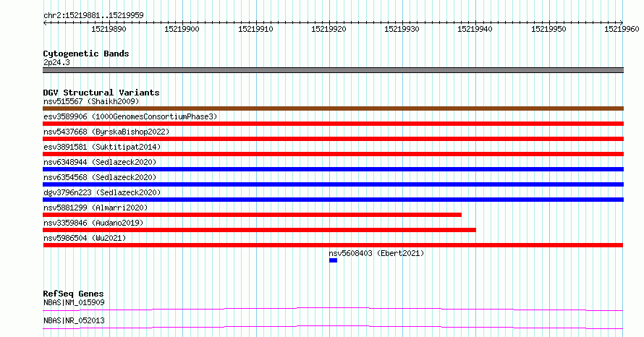Select the red nsv5986504 variant bar
Screen dimensions: 644x337
[333, 245]
